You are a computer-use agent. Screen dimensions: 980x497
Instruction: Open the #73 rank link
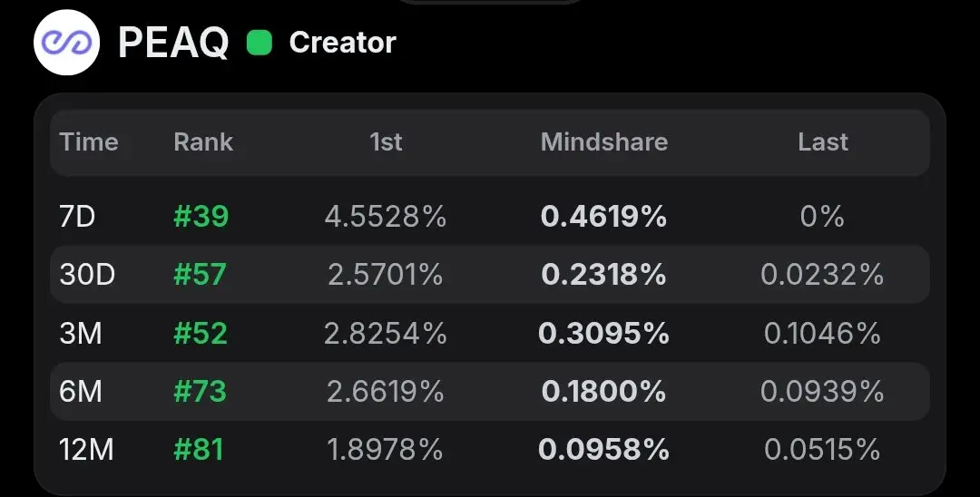pos(200,391)
